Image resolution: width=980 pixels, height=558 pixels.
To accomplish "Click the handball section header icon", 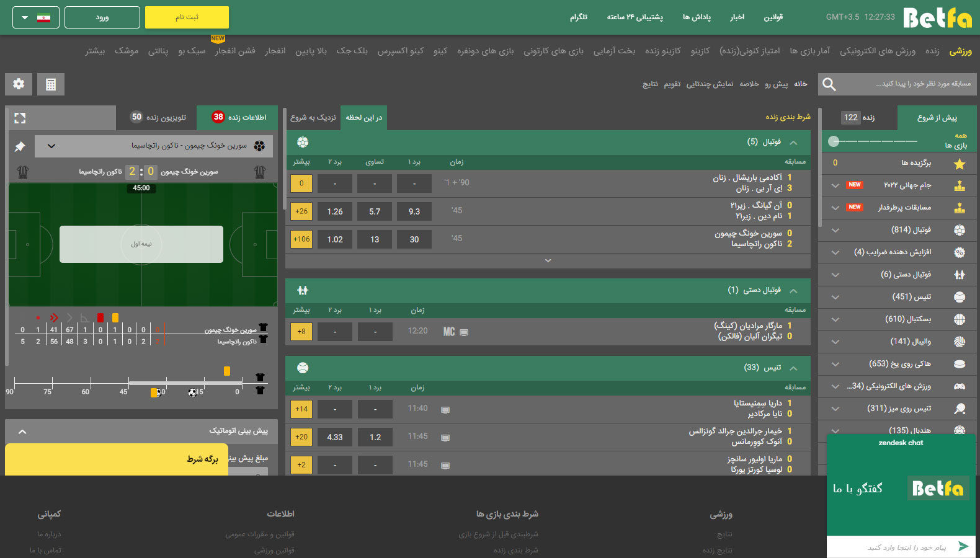I will 303,290.
